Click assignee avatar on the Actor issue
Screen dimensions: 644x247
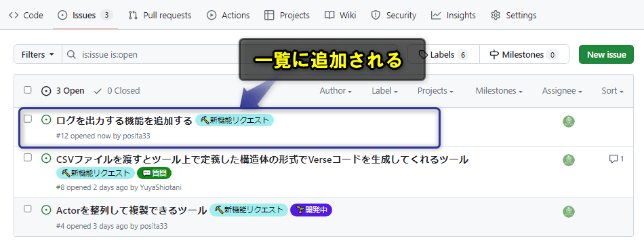(569, 211)
